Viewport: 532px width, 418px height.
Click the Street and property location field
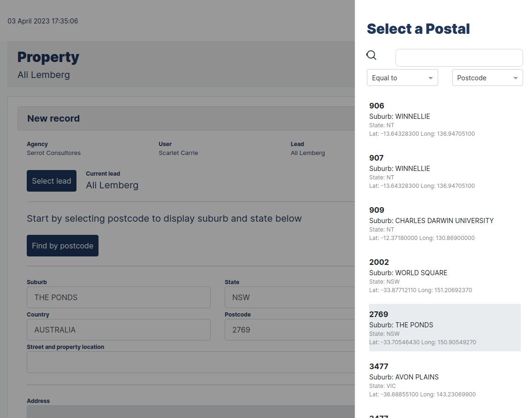(190, 362)
